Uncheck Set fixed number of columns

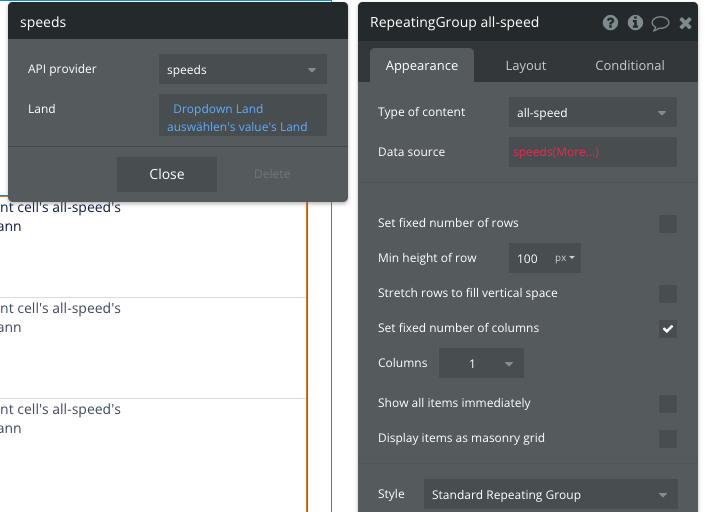point(668,329)
